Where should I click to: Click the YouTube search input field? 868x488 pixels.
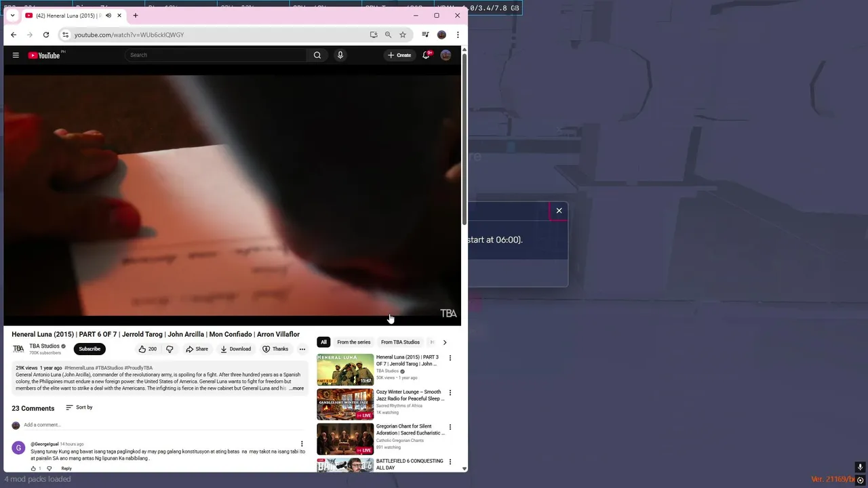point(216,55)
